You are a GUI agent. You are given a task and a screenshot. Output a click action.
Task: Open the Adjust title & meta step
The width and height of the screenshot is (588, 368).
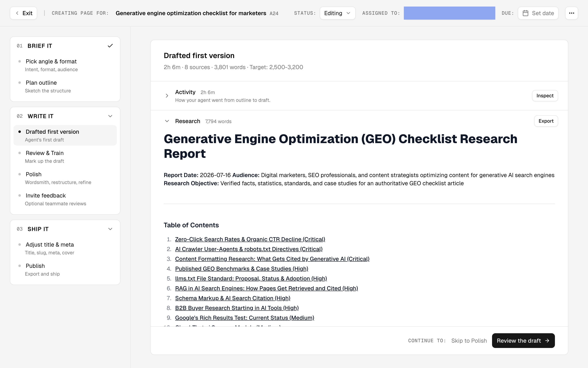click(x=65, y=248)
